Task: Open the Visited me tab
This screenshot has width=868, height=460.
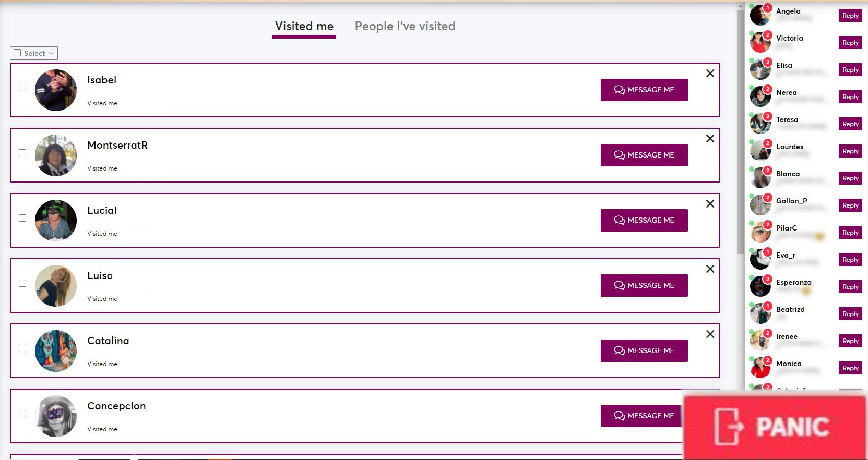Action: point(304,26)
